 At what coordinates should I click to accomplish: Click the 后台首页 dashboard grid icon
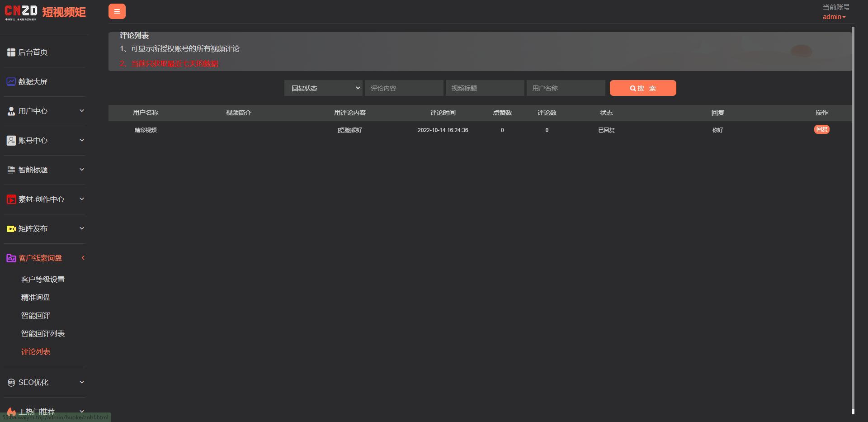coord(11,52)
